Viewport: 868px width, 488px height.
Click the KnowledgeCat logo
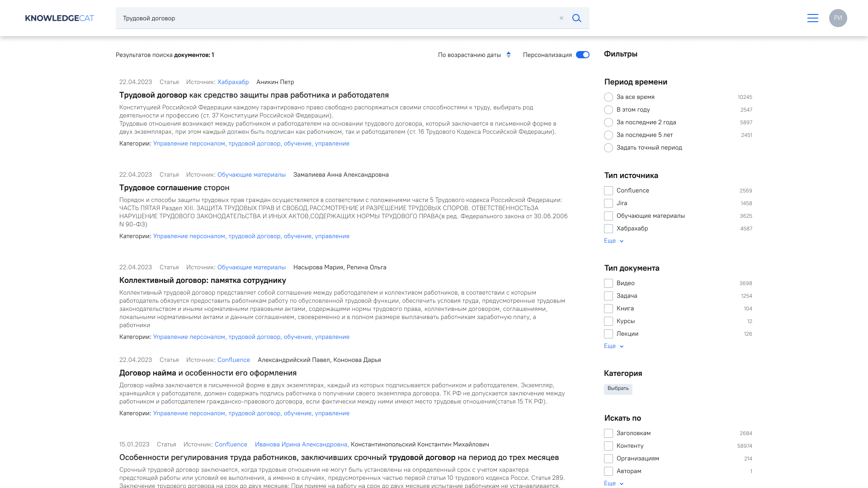pos(59,18)
